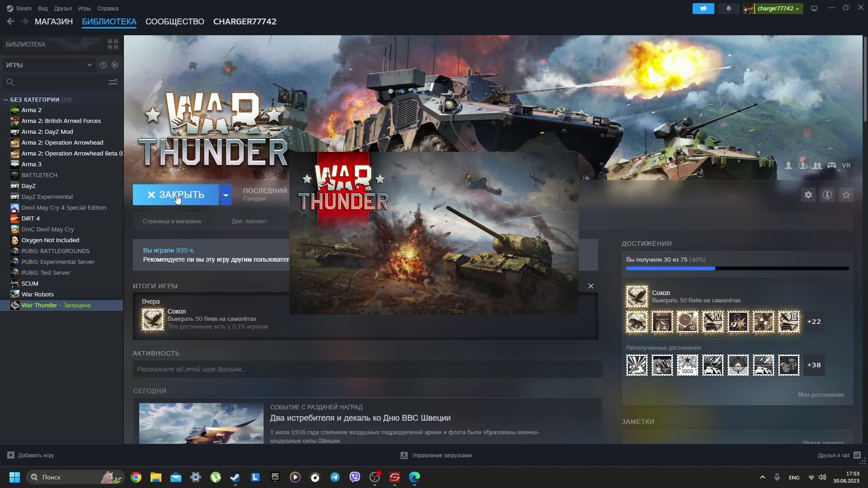Screen dimensions: 868x488
Task: Click the activity text field
Action: click(367, 369)
